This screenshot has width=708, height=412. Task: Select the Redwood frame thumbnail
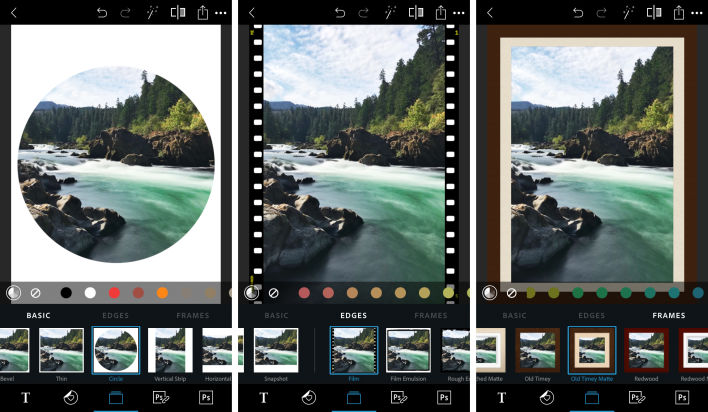[x=647, y=350]
